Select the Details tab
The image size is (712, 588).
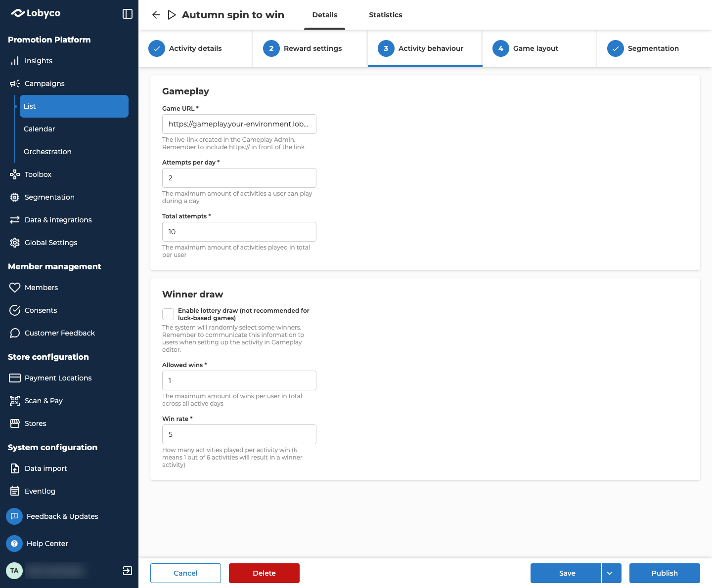(325, 15)
